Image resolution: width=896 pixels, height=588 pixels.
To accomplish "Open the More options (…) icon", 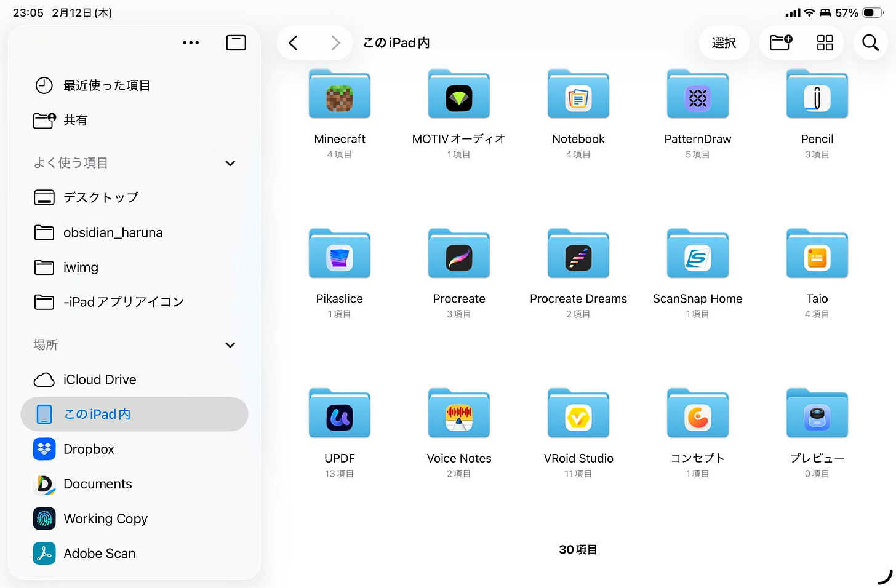I will (x=191, y=42).
